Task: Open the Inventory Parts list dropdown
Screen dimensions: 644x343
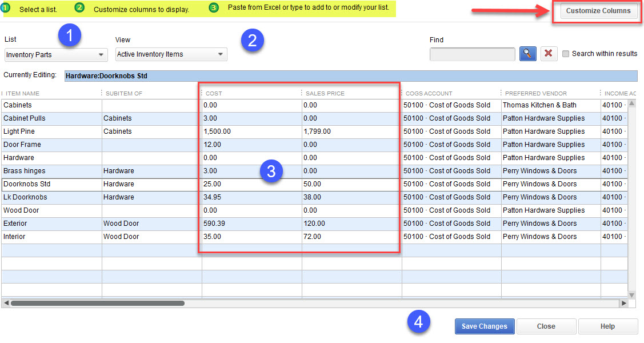Action: pos(56,55)
